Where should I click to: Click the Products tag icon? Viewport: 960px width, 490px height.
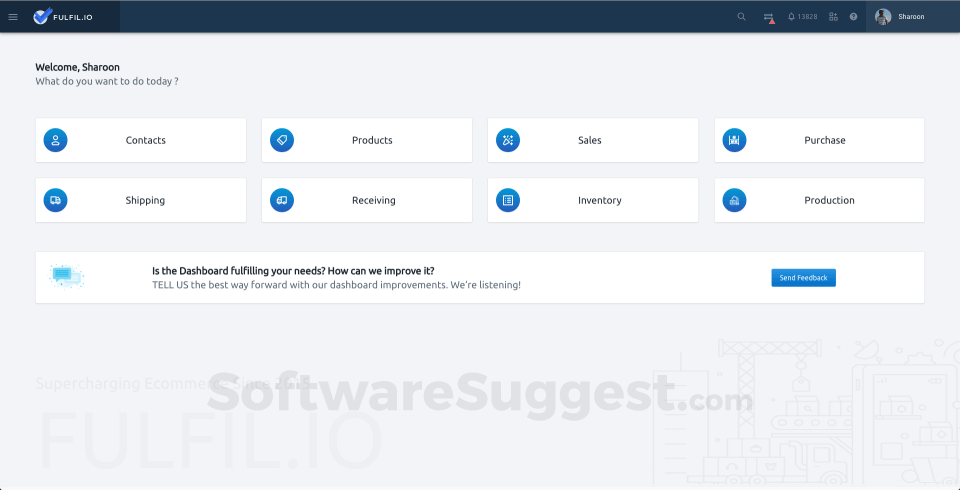282,140
